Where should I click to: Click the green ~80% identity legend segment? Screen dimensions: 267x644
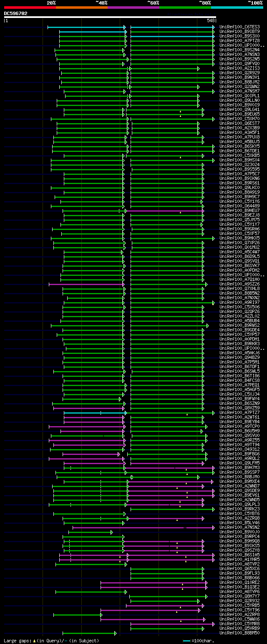[x=185, y=8]
